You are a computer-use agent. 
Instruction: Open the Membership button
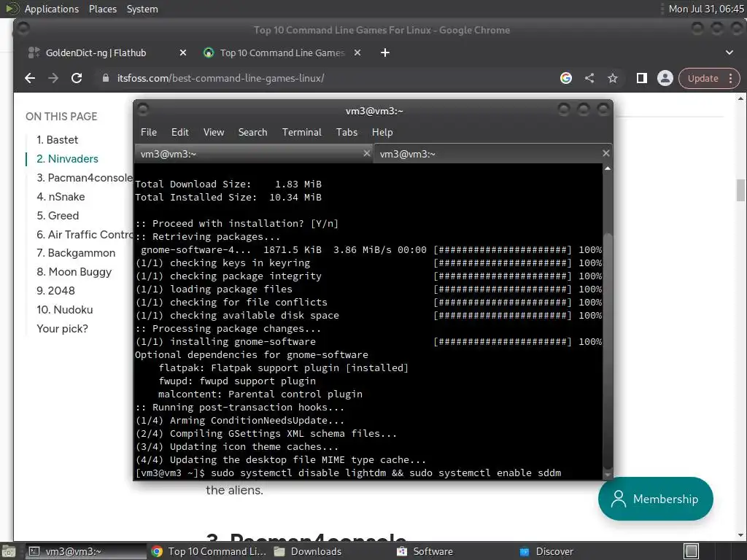(656, 499)
